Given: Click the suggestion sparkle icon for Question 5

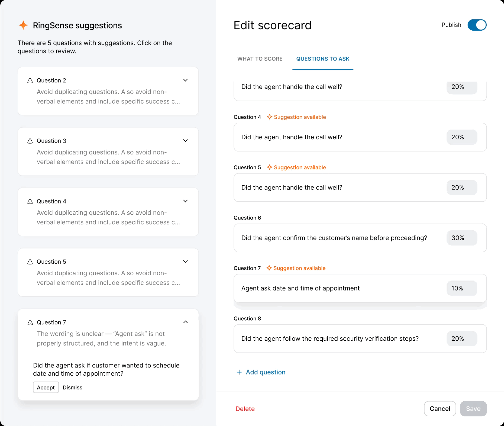Looking at the screenshot, I should [x=270, y=167].
